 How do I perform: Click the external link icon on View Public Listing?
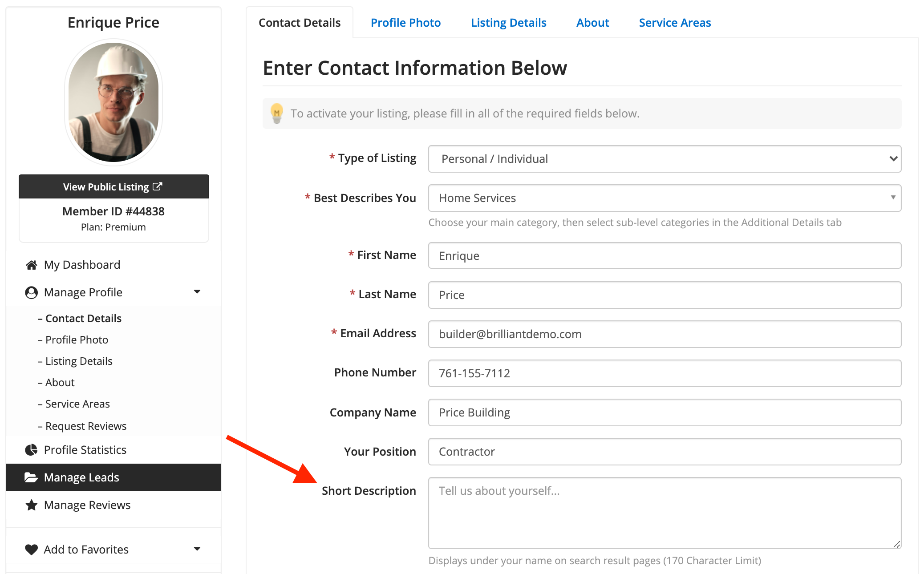[158, 186]
